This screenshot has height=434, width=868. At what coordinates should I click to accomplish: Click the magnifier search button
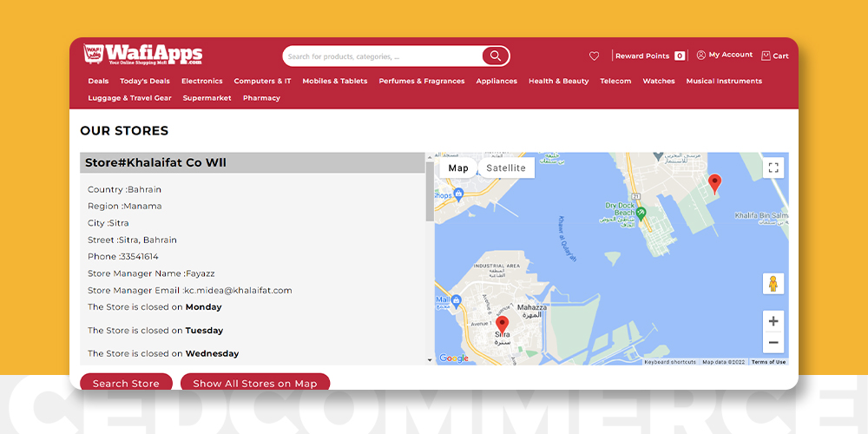pyautogui.click(x=496, y=56)
